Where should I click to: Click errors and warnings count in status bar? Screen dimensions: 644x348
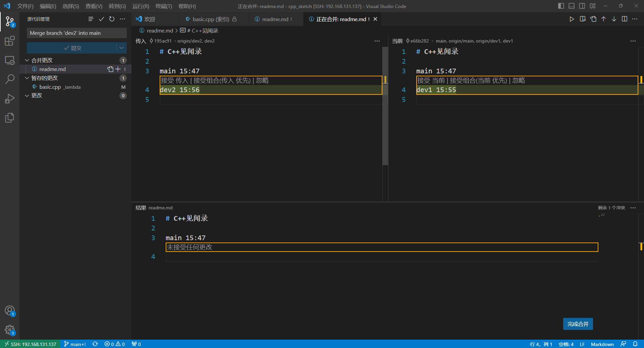[x=115, y=344]
